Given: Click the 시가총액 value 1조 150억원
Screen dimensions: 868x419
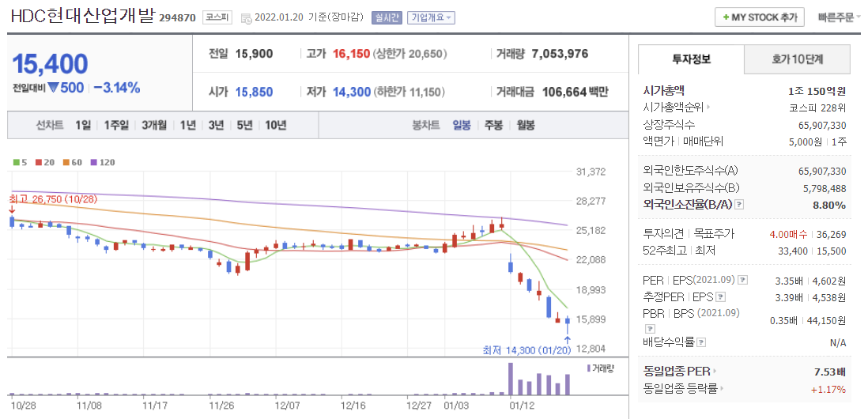Looking at the screenshot, I should pos(817,92).
